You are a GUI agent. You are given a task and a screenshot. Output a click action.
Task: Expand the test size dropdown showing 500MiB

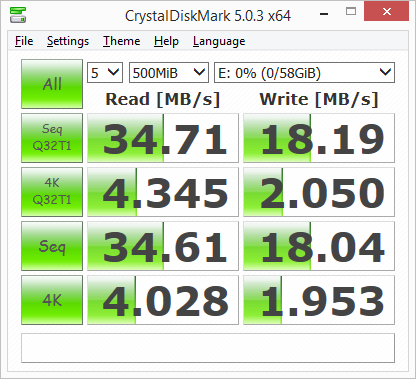169,72
